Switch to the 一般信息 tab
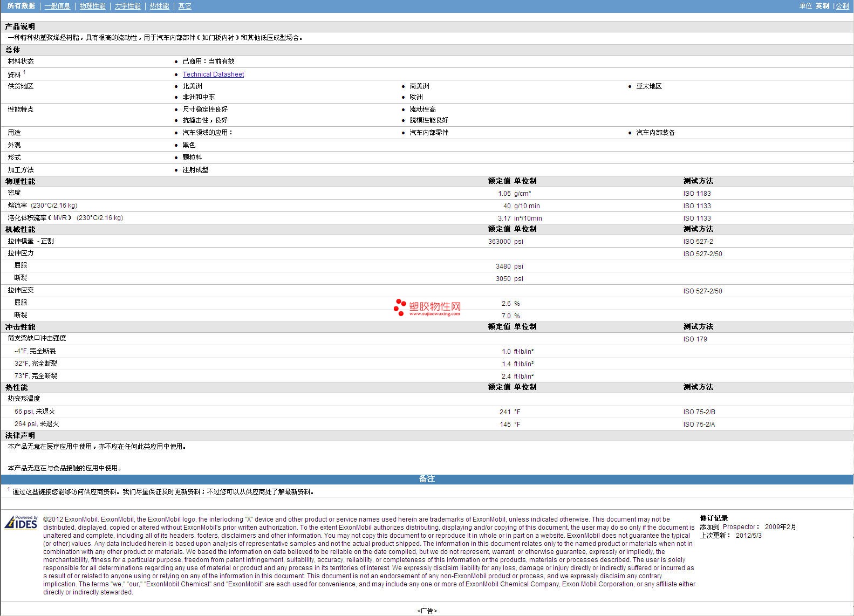The image size is (854, 616). (57, 6)
